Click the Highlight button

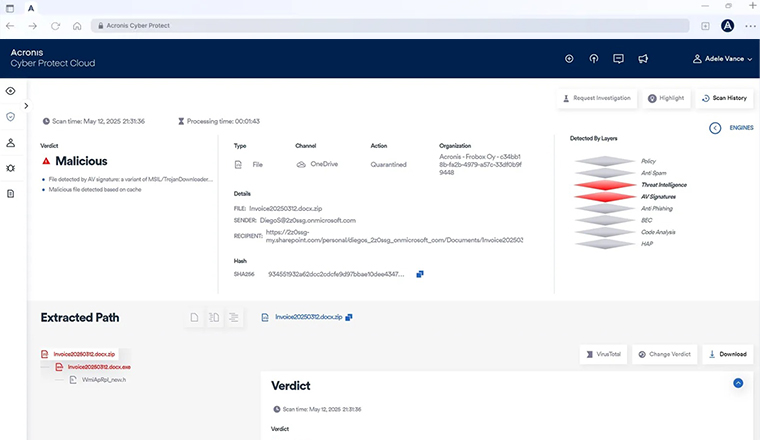[x=666, y=98]
